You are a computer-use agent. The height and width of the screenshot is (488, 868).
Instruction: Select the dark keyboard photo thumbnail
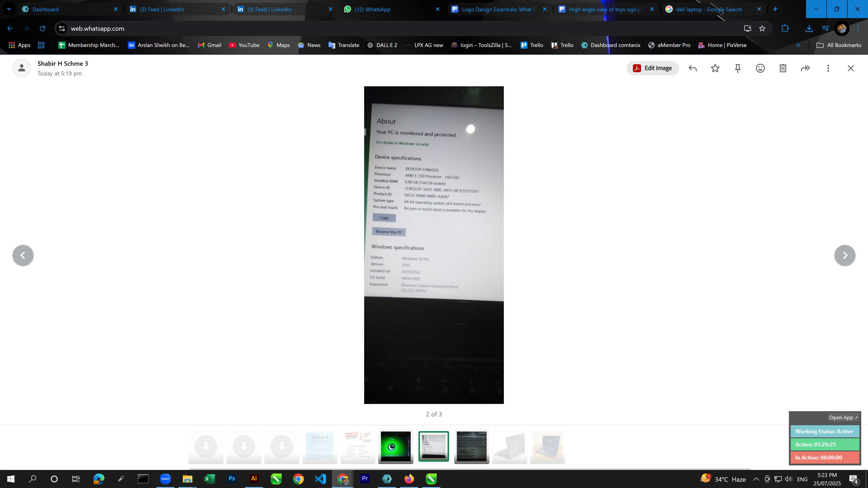471,446
